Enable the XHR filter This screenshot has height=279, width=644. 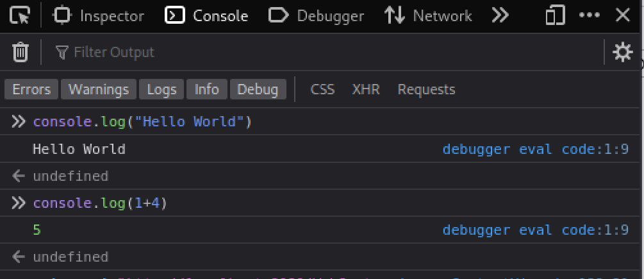click(x=366, y=89)
